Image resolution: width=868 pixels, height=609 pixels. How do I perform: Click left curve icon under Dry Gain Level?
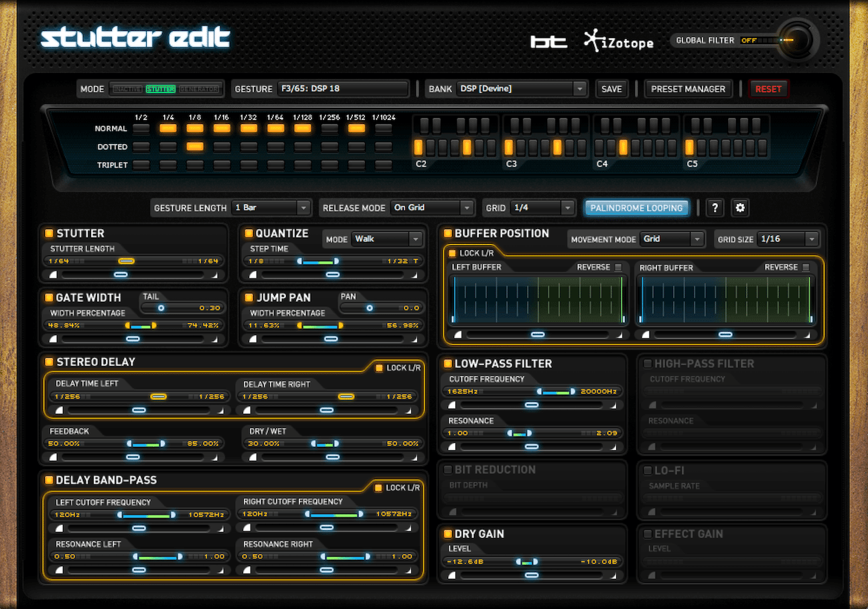point(452,575)
